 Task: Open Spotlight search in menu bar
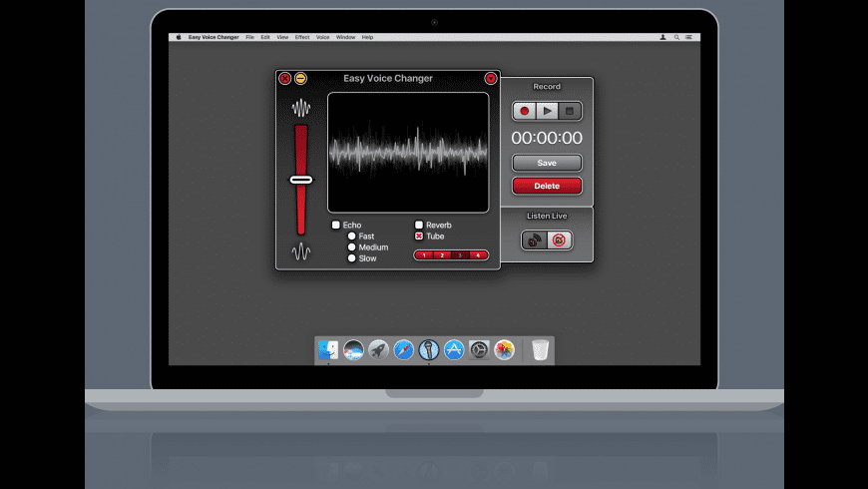676,37
